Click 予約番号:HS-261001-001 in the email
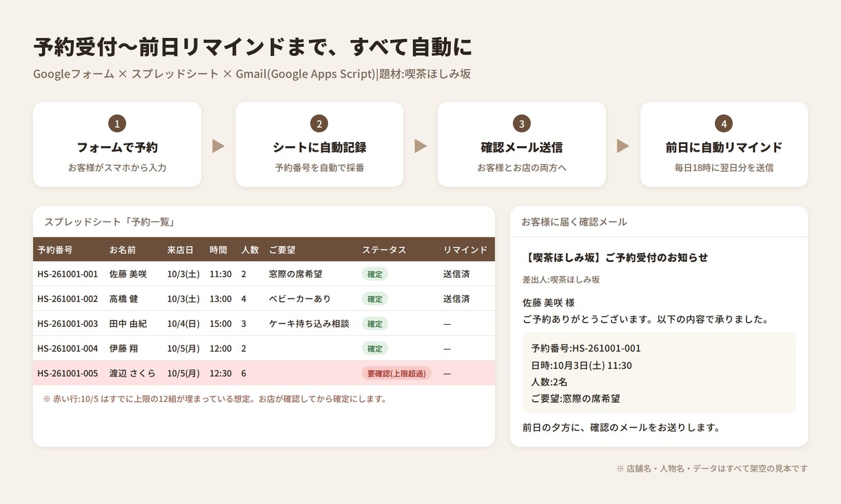The width and height of the screenshot is (841, 504). pos(586,348)
